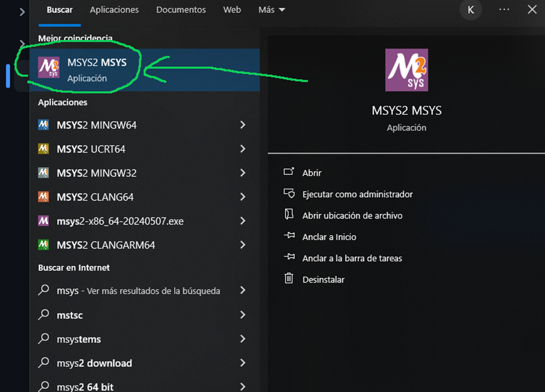Expand the MSYS2 MINGW64 result arrow
Viewport: 545px width, 392px height.
click(x=243, y=125)
